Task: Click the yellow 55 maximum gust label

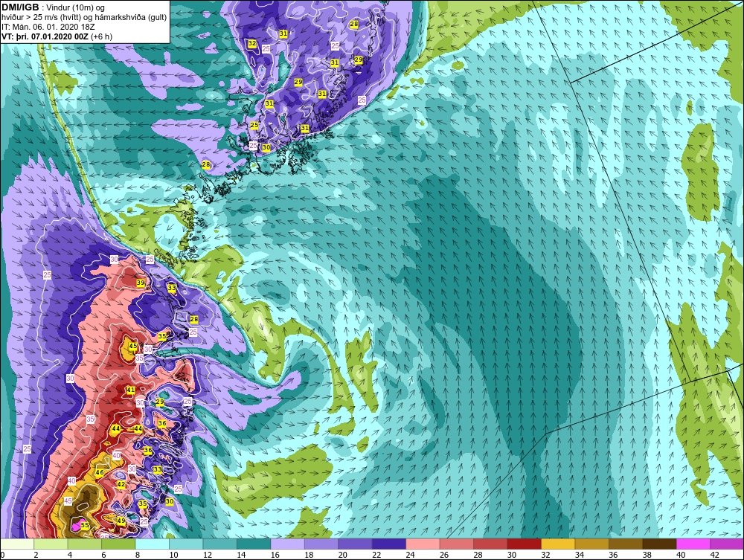Action: pos(85,525)
